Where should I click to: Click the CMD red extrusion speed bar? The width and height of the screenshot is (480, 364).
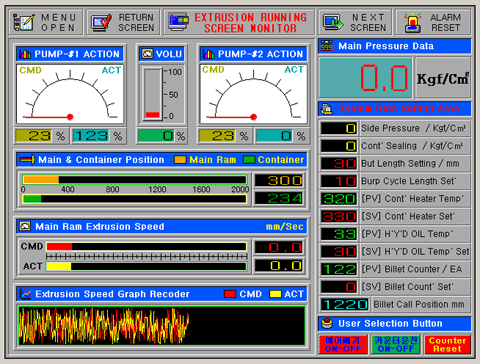pyautogui.click(x=146, y=247)
